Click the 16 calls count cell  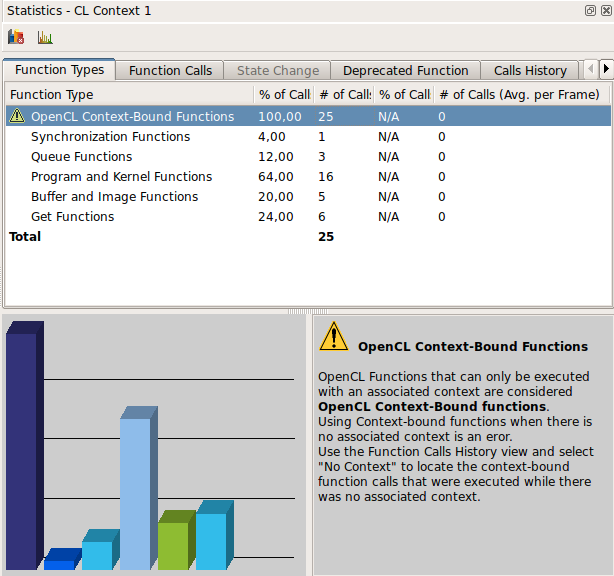pyautogui.click(x=325, y=177)
